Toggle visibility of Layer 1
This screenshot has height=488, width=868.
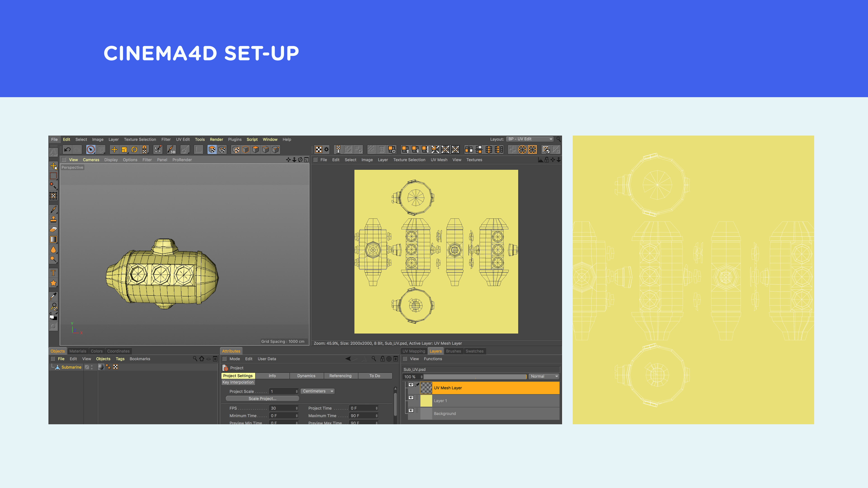tap(411, 398)
